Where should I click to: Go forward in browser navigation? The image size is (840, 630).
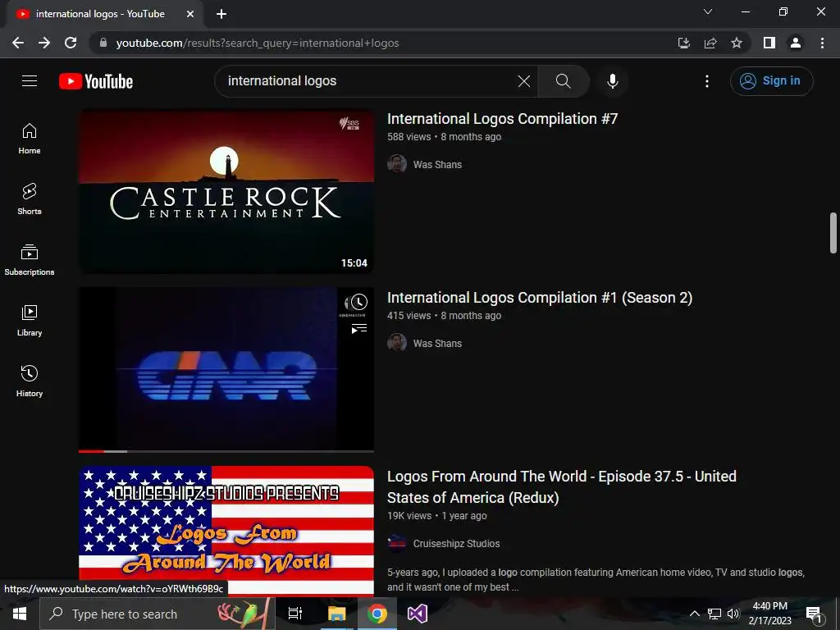44,43
